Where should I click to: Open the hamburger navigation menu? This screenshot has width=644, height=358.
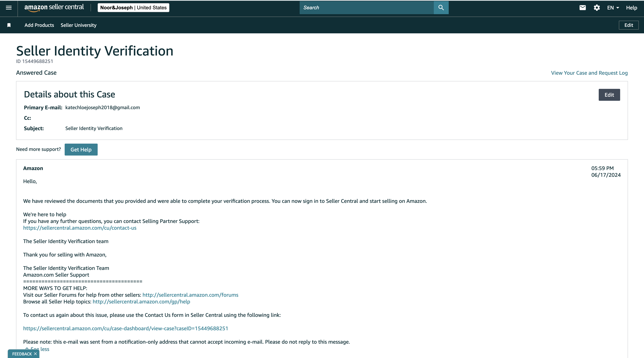tap(9, 7)
